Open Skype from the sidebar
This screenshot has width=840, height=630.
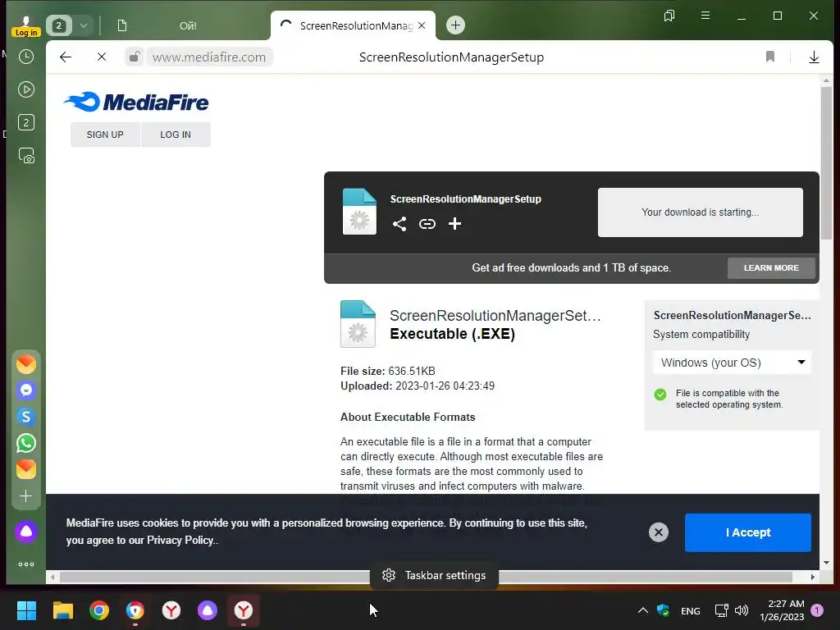[25, 417]
